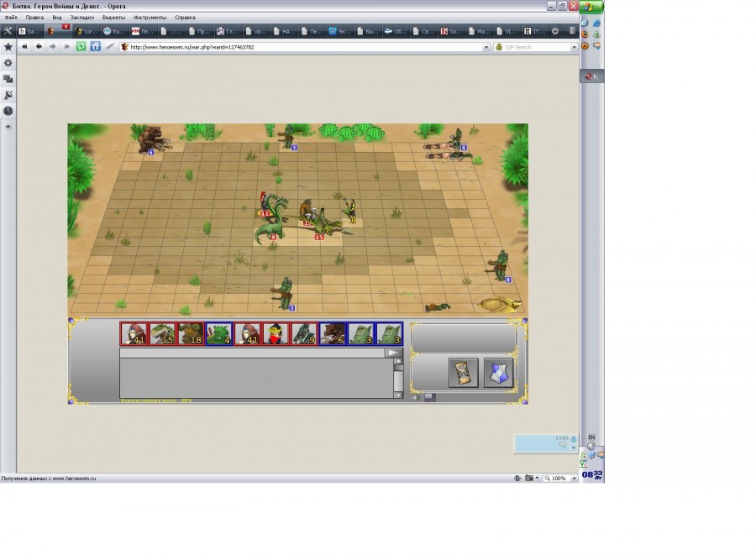Toggle the panels with the wrench icon
Viewport: 756px width, 560px height.
click(8, 31)
